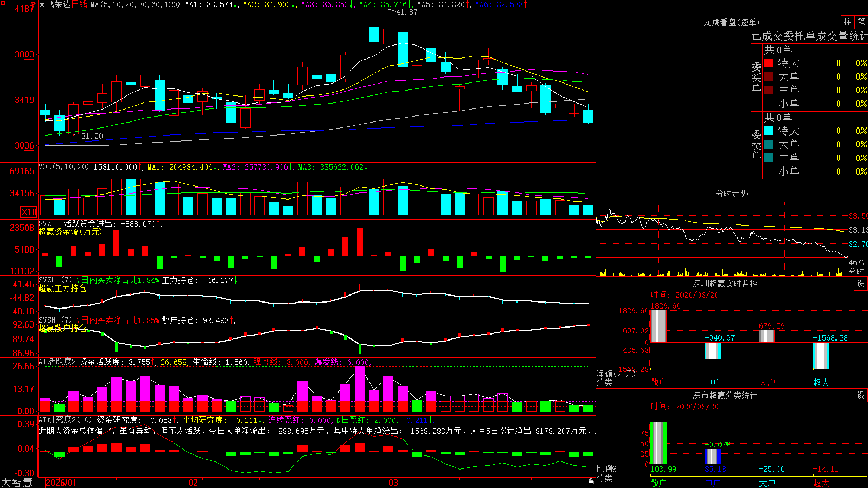Click the star icon before 飞荣达

coord(42,4)
